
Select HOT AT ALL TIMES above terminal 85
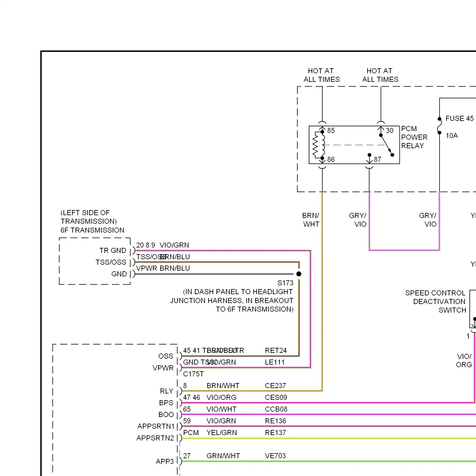point(321,75)
